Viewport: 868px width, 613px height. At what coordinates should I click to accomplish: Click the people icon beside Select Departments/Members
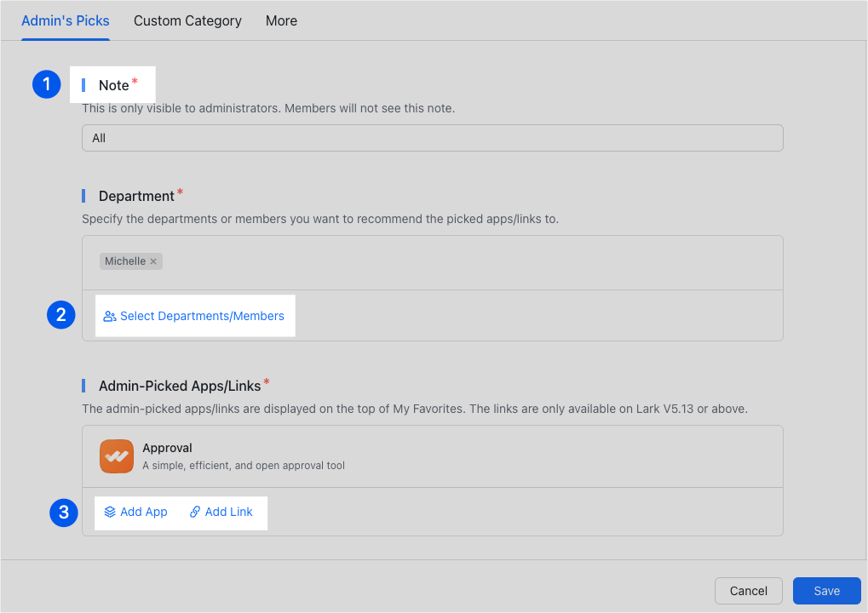click(x=109, y=317)
